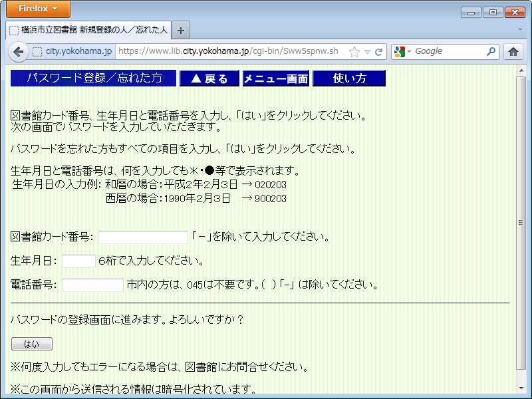532x399 pixels.
Task: Open the メニュー画面 button
Action: point(275,78)
